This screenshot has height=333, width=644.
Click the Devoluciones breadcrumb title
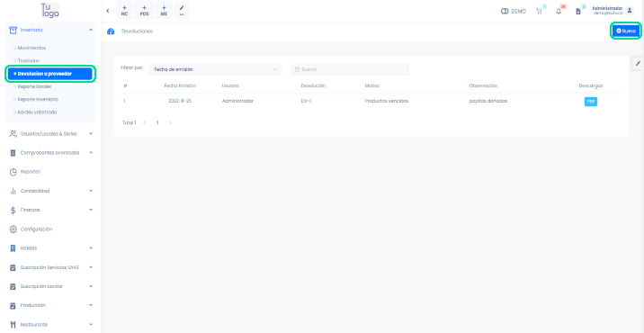pos(138,31)
